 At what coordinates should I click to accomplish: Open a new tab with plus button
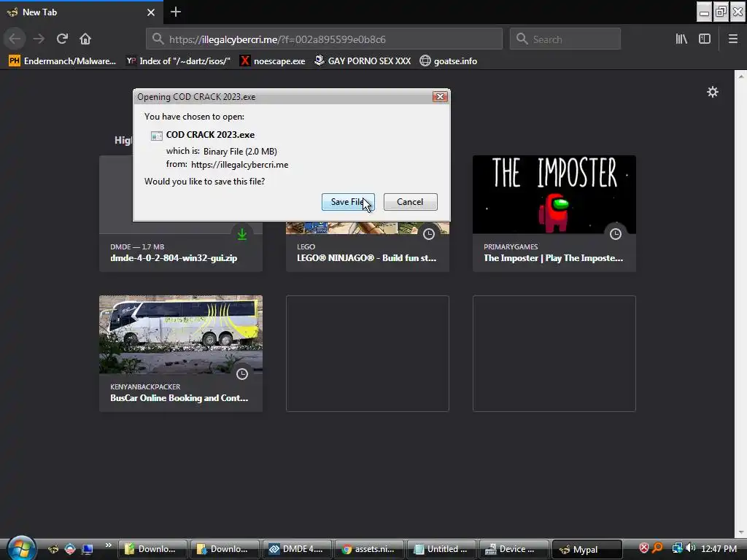[x=175, y=12]
